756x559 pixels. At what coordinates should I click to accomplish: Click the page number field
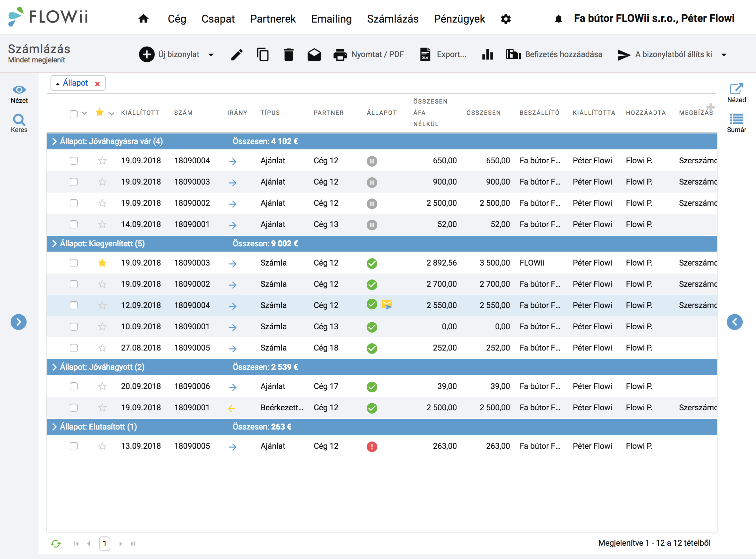(104, 543)
